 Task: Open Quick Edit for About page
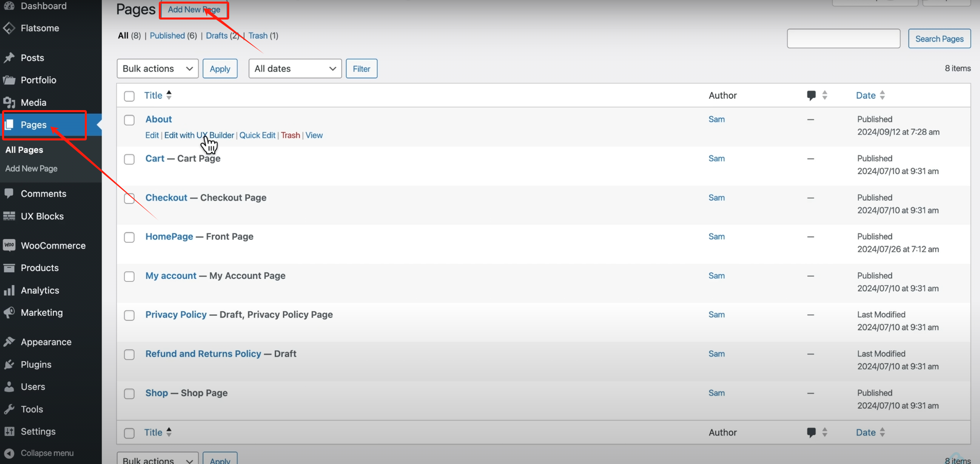pos(257,135)
